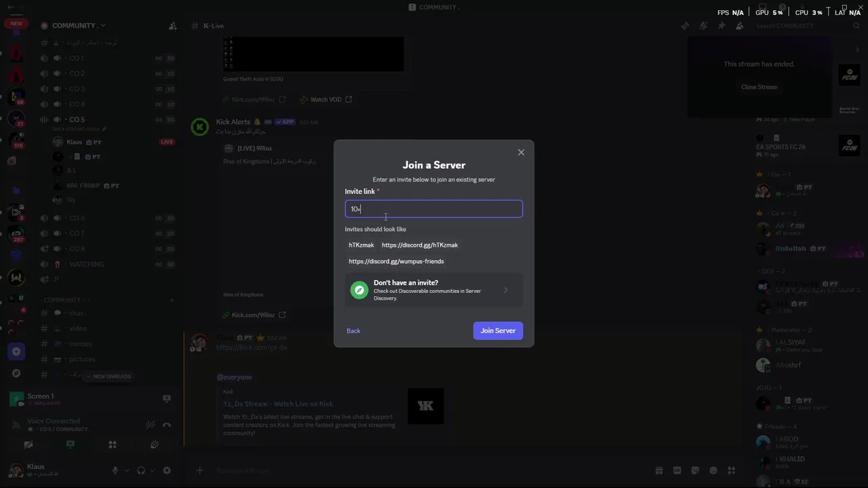Go Back in the Join a Server dialog

353,331
